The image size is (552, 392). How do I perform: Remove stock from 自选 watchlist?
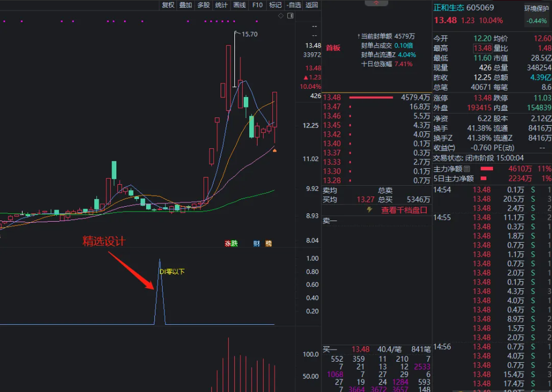tap(294, 5)
